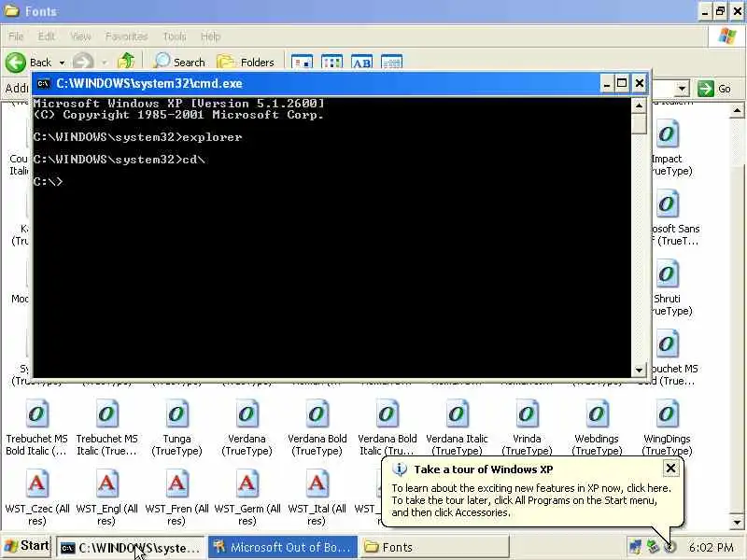This screenshot has height=560, width=747.
Task: Switch to Large Icons view
Action: point(302,63)
